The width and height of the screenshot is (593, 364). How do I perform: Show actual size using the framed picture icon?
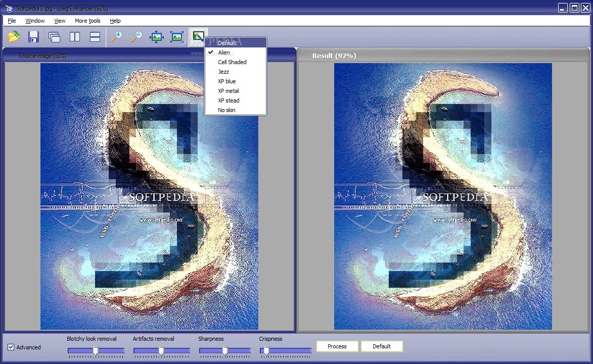click(177, 37)
